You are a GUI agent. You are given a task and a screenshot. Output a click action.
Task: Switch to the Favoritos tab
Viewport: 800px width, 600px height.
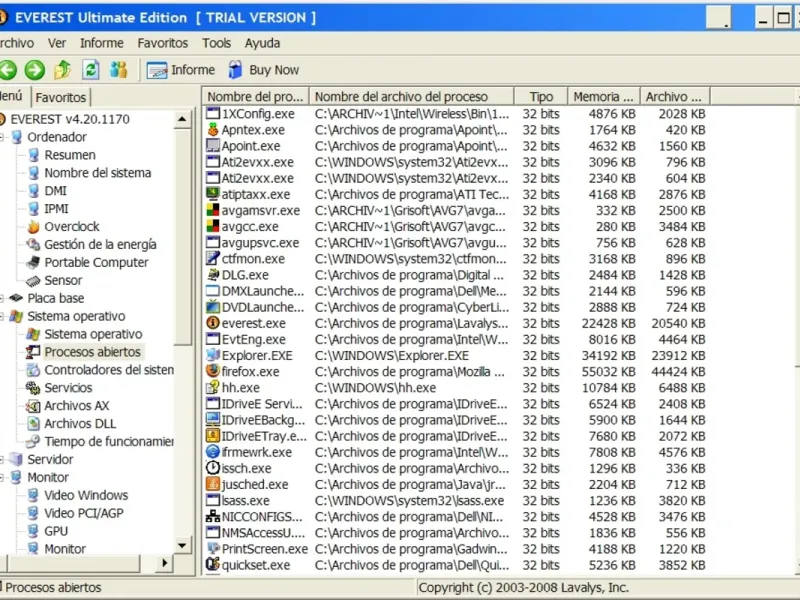point(61,97)
